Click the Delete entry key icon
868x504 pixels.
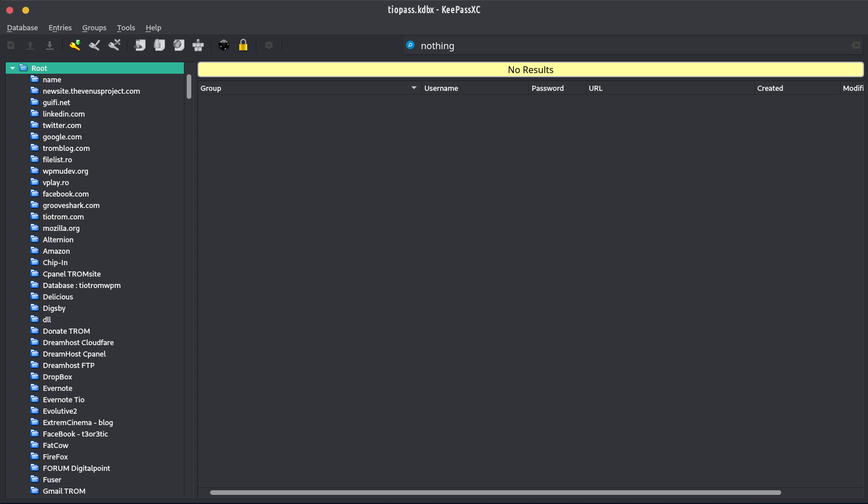[x=114, y=45]
